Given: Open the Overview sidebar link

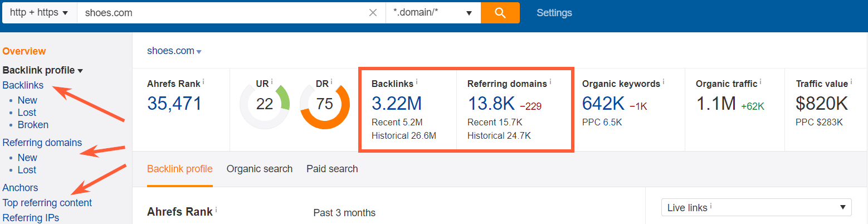Looking at the screenshot, I should click(24, 51).
